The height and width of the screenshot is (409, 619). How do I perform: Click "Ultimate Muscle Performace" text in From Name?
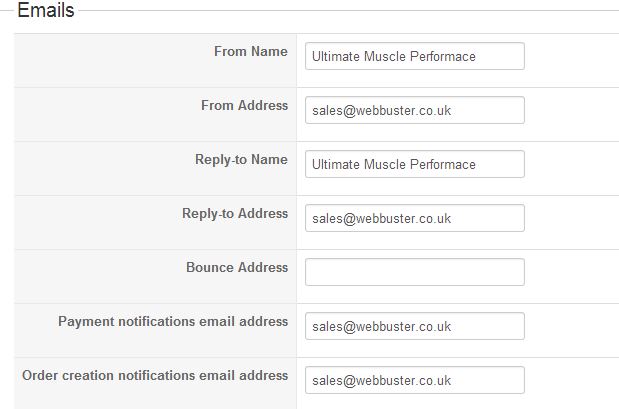[393, 56]
